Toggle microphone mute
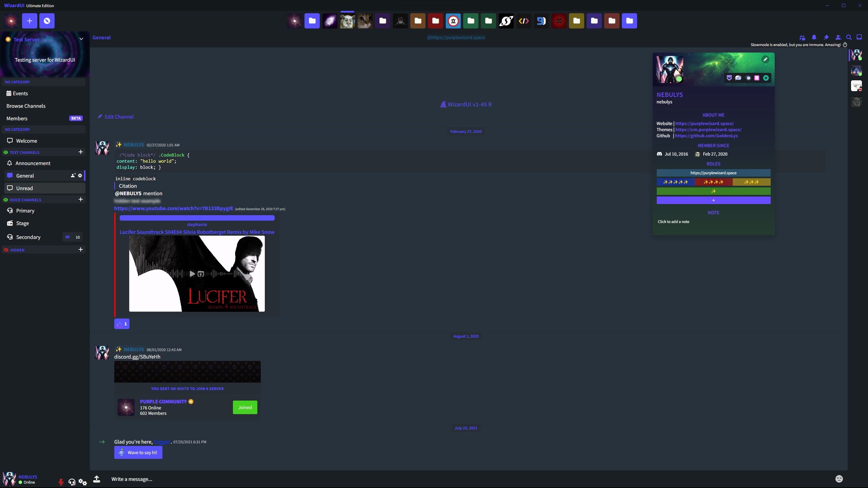Screen dimensions: 868x488 pos(61,482)
